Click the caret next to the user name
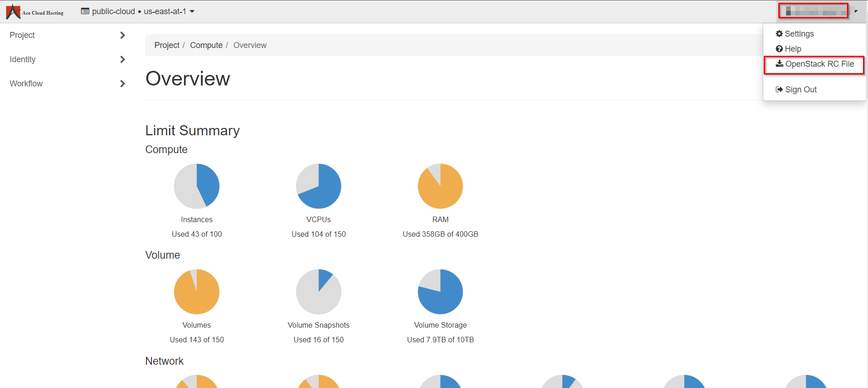Screen dimensions: 868x388 click(856, 11)
